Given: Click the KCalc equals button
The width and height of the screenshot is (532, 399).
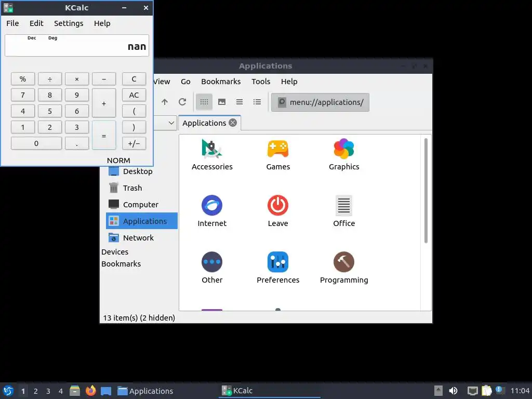Looking at the screenshot, I should point(104,136).
